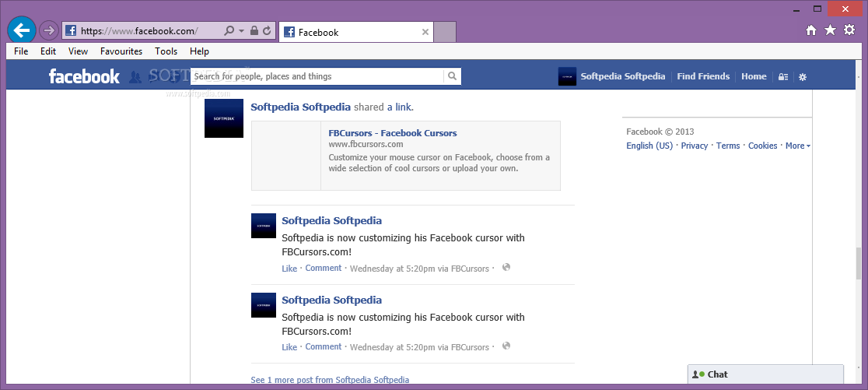Open a new blank tab
The width and height of the screenshot is (868, 390).
(x=445, y=32)
